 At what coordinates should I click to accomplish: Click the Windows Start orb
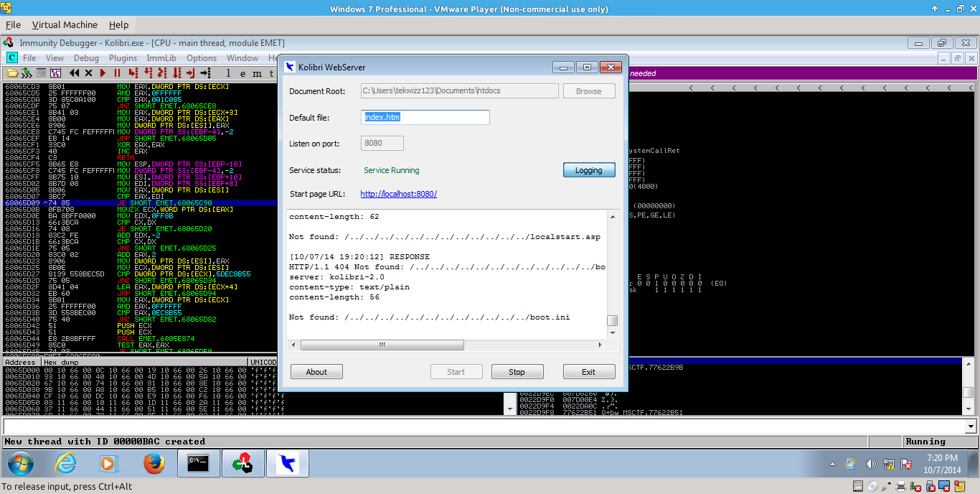point(19,464)
